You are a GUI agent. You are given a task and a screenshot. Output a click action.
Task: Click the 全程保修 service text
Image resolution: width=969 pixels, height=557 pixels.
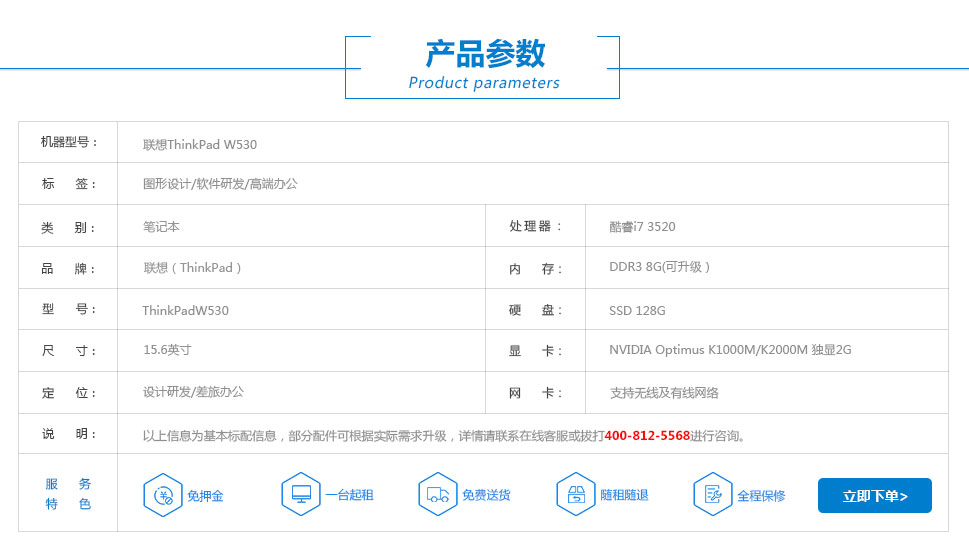pyautogui.click(x=761, y=496)
